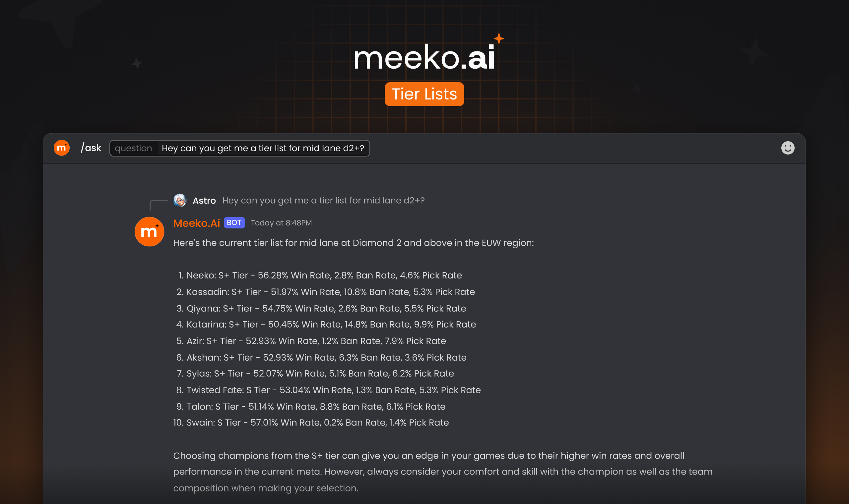Click inside the question input field
This screenshot has height=504, width=849.
tap(263, 148)
